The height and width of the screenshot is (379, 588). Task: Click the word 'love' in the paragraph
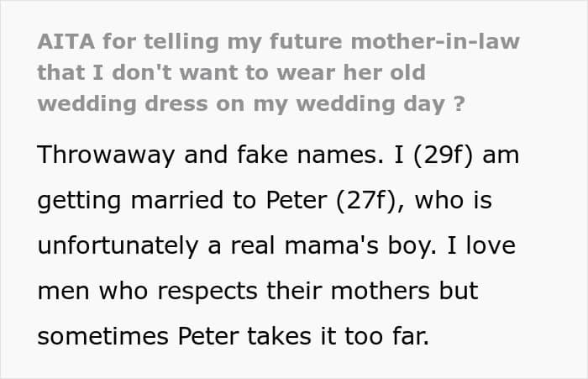[491, 245]
